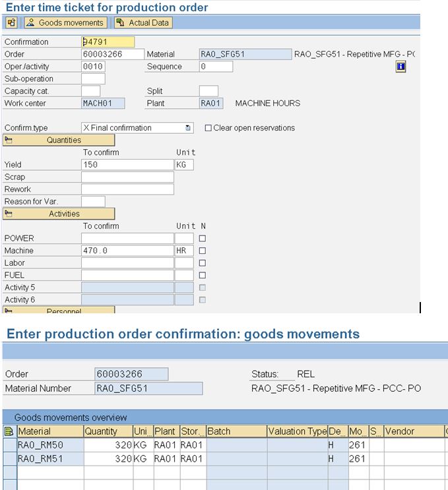Click the Vendor column header
This screenshot has height=490, width=448.
pos(414,431)
